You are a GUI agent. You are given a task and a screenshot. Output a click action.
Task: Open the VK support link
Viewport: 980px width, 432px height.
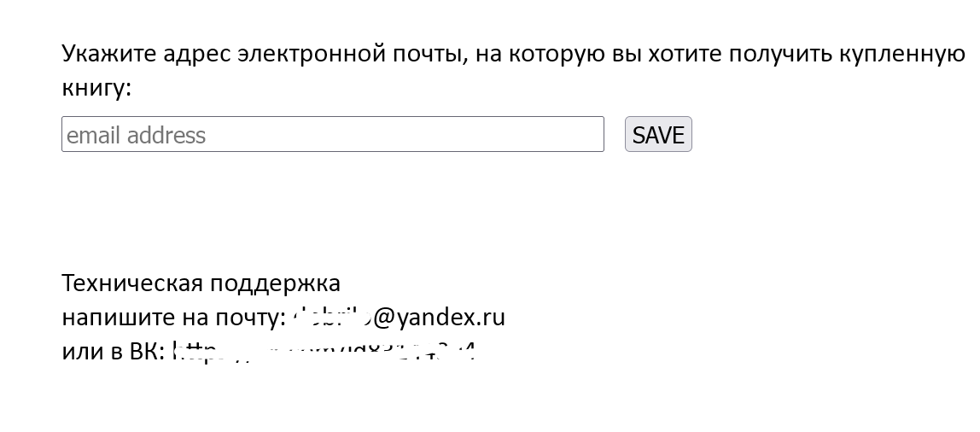(324, 352)
